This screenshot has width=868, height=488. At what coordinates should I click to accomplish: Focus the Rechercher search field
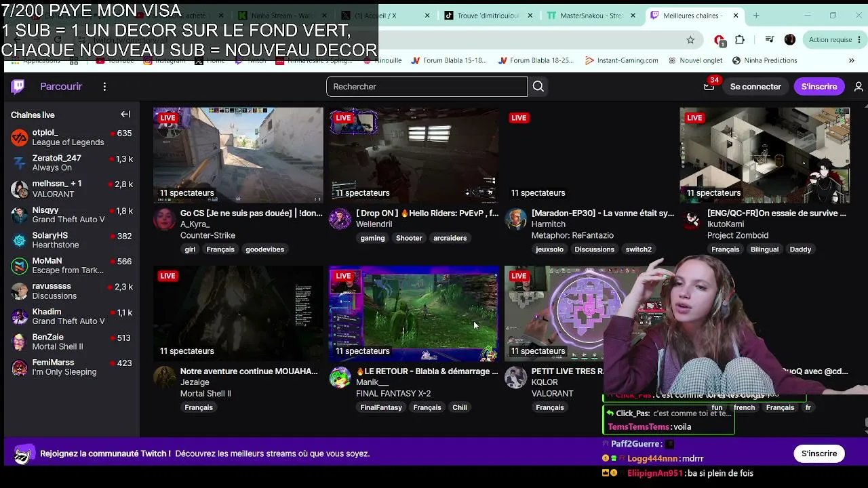pyautogui.click(x=427, y=87)
